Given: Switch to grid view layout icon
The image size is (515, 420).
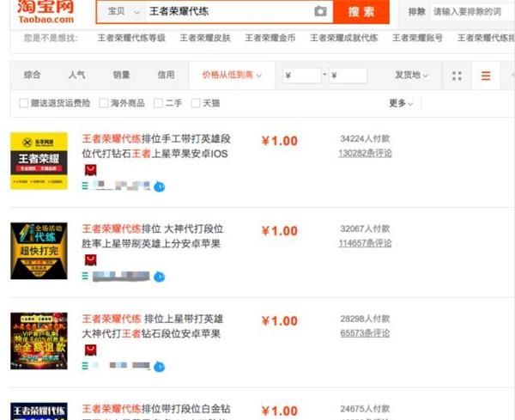Looking at the screenshot, I should (457, 76).
